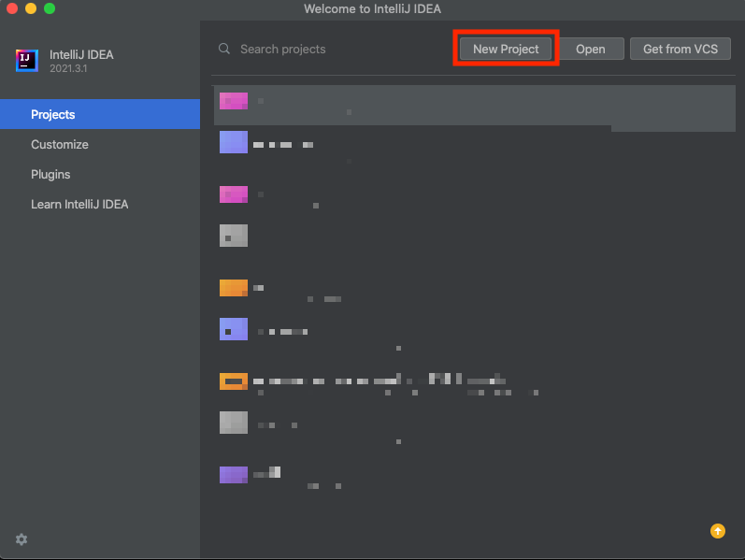Image resolution: width=745 pixels, height=560 pixels.
Task: Select the Projects tab in sidebar
Action: click(x=100, y=114)
